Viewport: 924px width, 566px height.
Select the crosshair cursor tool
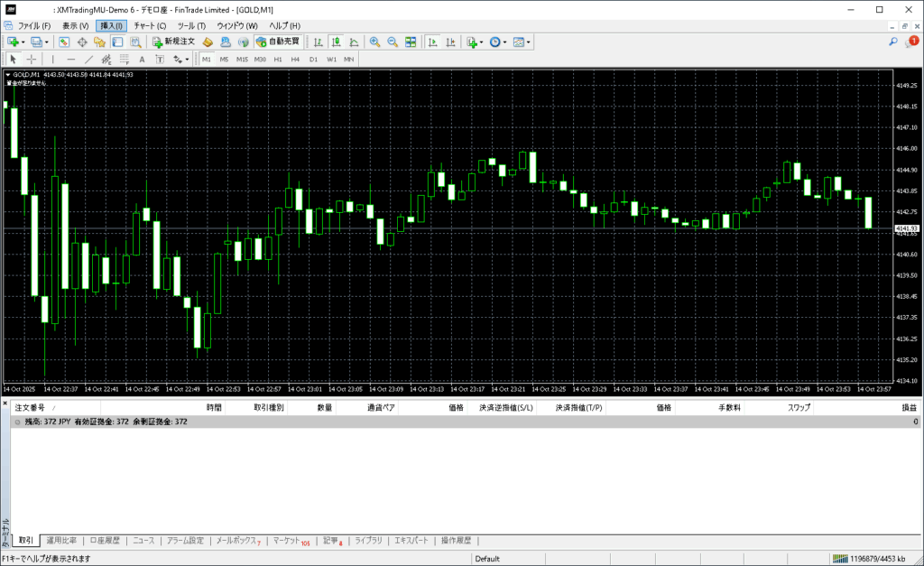pos(32,59)
